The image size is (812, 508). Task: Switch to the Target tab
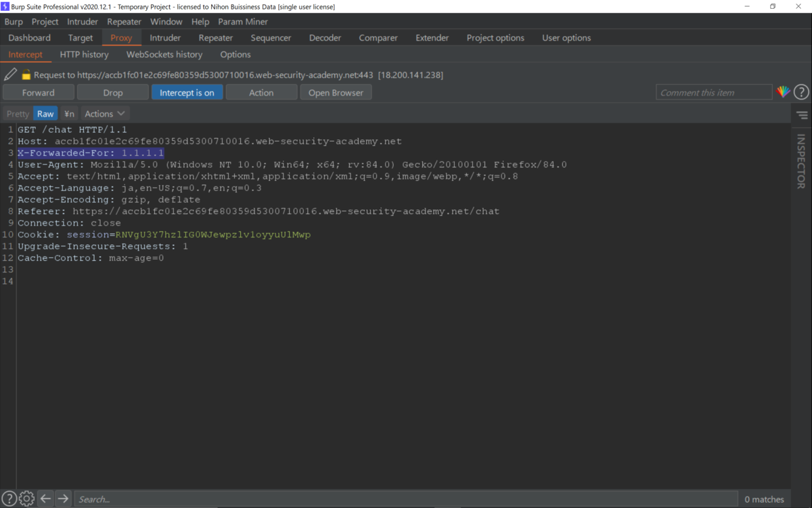point(81,38)
